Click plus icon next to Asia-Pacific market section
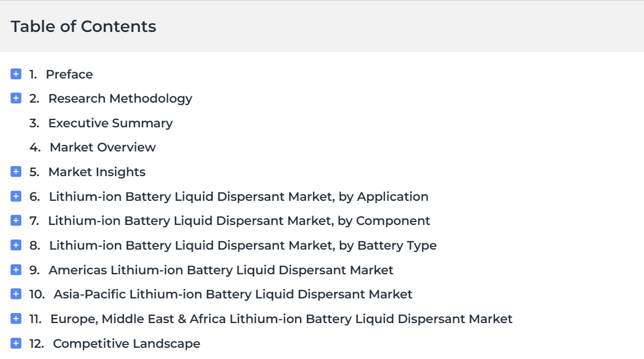Screen dimensions: 644x359 pos(16,294)
